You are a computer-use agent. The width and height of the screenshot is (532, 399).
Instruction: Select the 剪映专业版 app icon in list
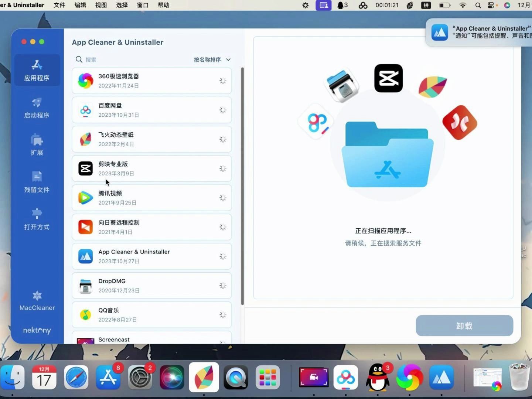pos(85,168)
